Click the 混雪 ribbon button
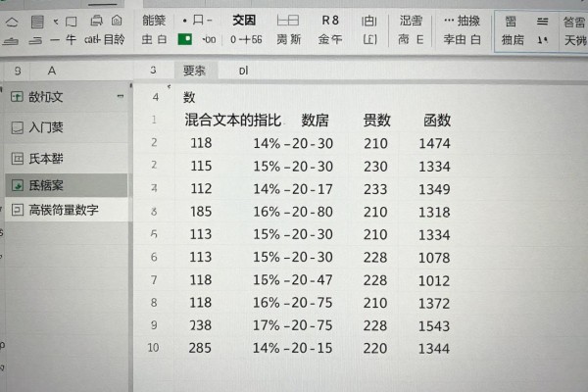Viewport: 588px width, 392px height. pos(411,21)
